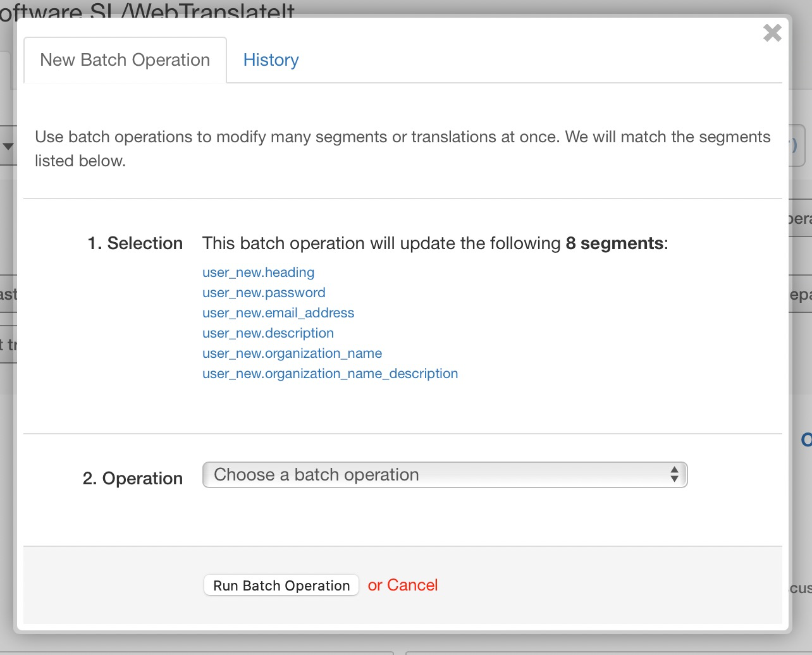812x655 pixels.
Task: Open the user_new.heading segment link
Action: click(x=258, y=272)
